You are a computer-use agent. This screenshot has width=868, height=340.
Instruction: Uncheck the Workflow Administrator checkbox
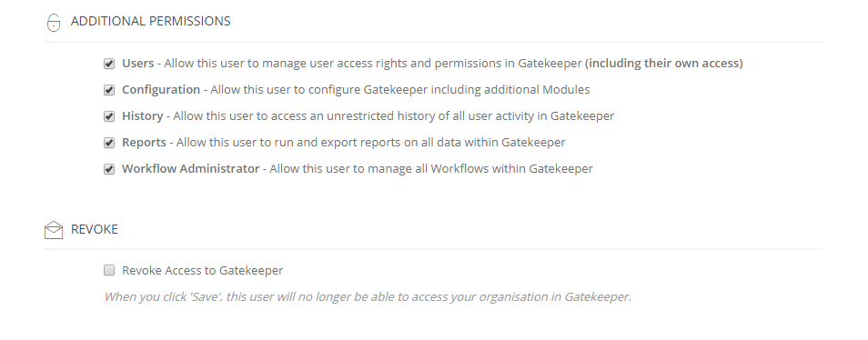pyautogui.click(x=109, y=169)
